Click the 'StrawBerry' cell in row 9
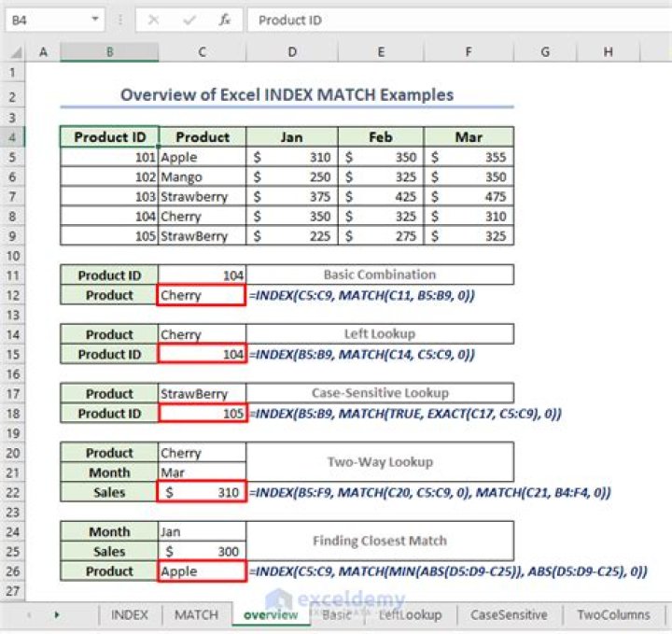This screenshot has width=672, height=634. point(203,236)
